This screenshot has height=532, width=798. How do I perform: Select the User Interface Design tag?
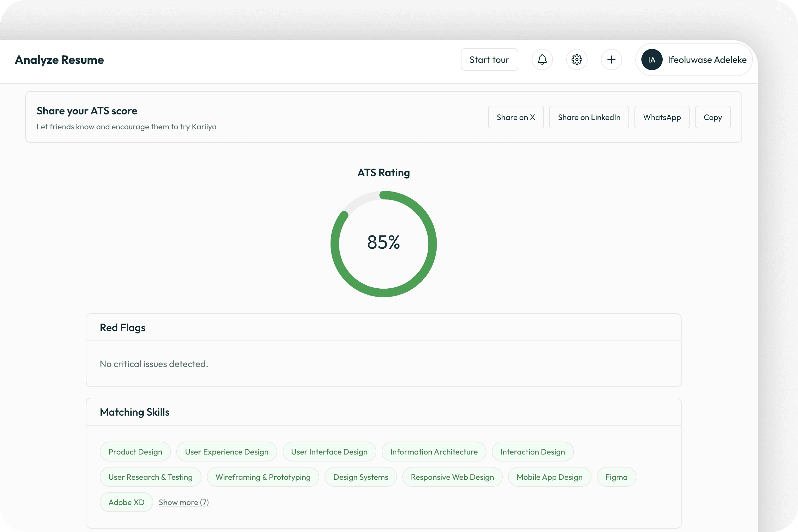coord(330,452)
